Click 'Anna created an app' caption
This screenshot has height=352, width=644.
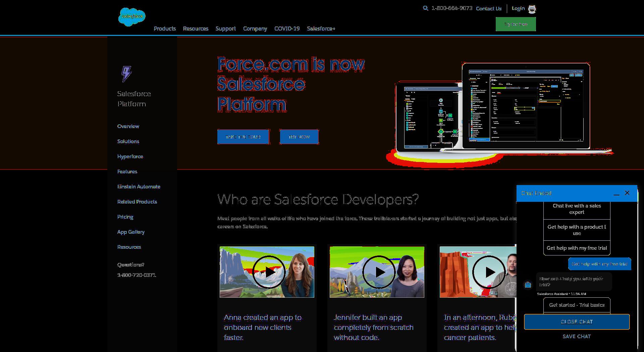pyautogui.click(x=263, y=327)
